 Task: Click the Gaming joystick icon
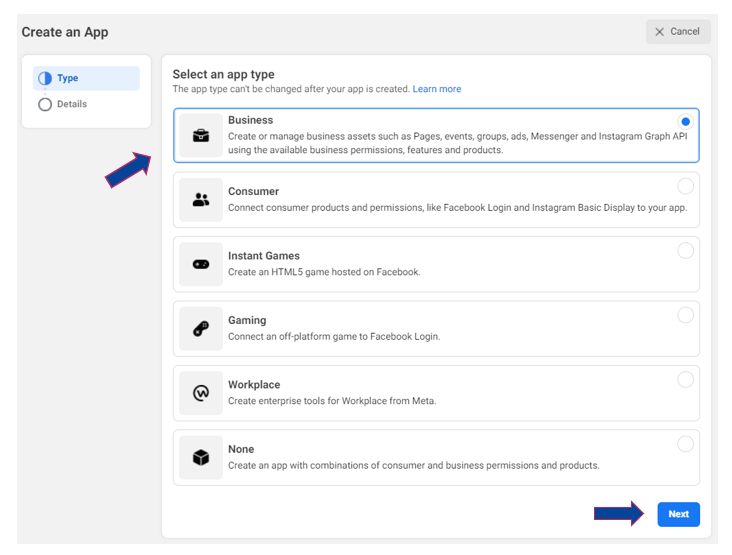click(x=201, y=329)
